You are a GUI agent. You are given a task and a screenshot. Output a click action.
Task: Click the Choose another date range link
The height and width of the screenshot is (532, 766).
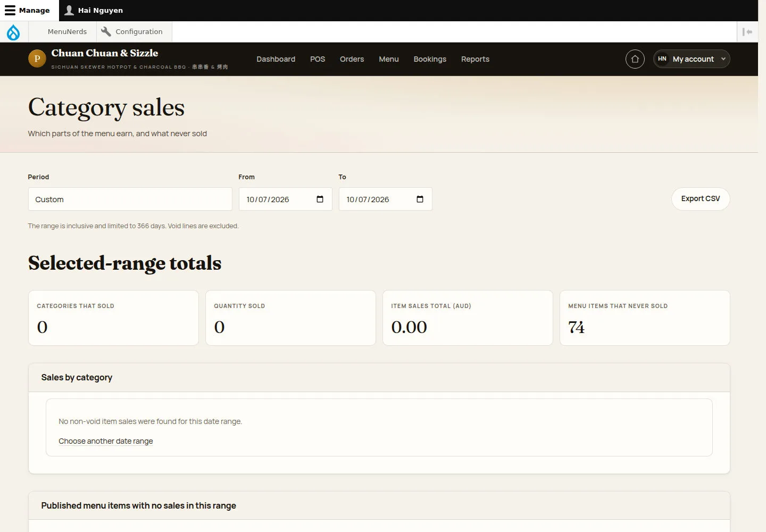point(106,441)
